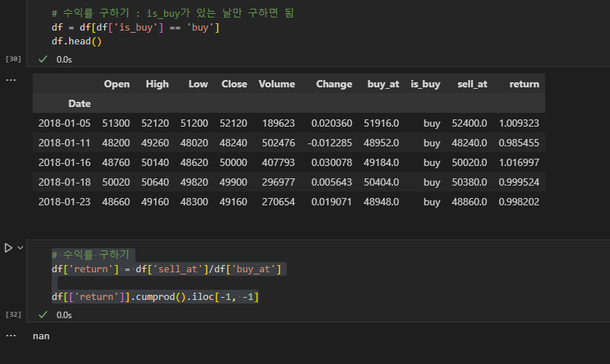Click execution count label [32]
The image size is (610, 364).
[x=13, y=314]
